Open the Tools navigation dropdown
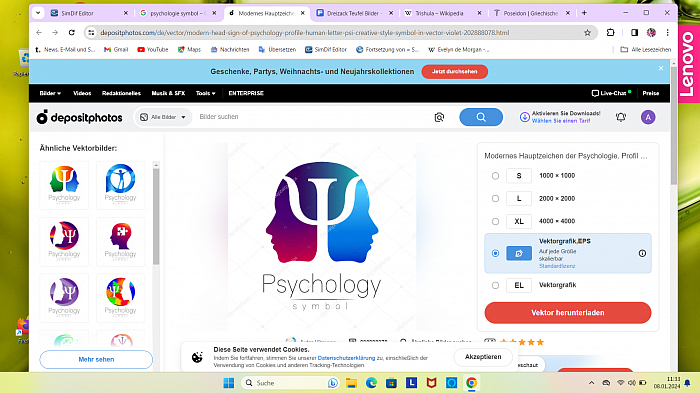Screen dimensions: 700x393 click(205, 93)
